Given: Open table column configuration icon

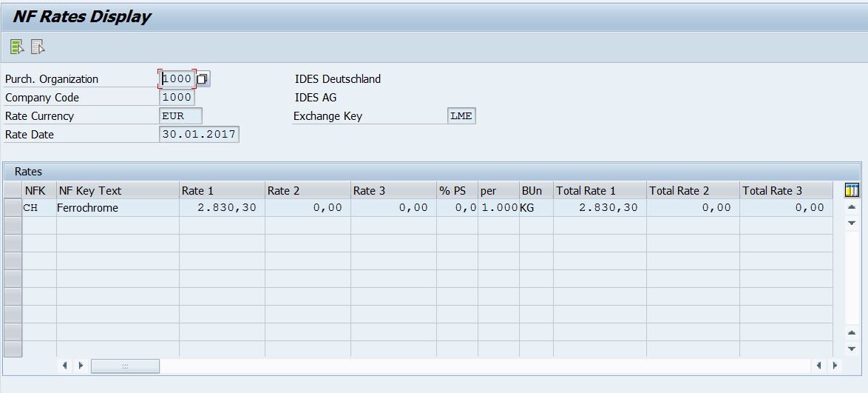Looking at the screenshot, I should point(851,190).
